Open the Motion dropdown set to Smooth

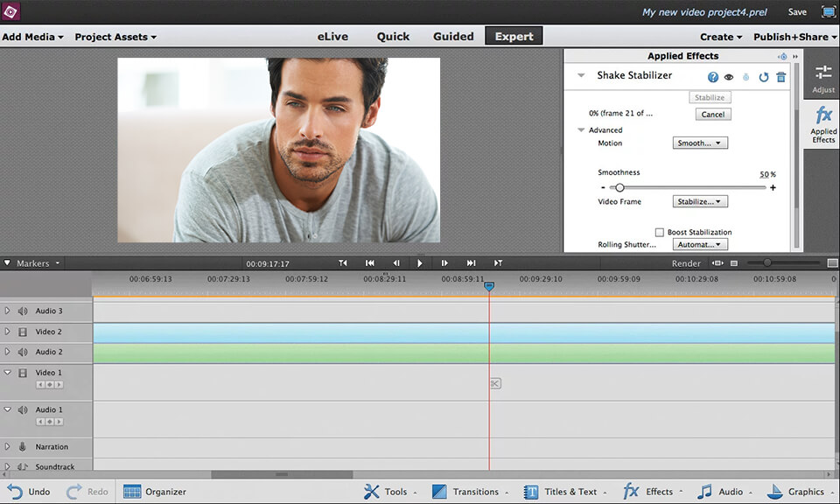[698, 143]
